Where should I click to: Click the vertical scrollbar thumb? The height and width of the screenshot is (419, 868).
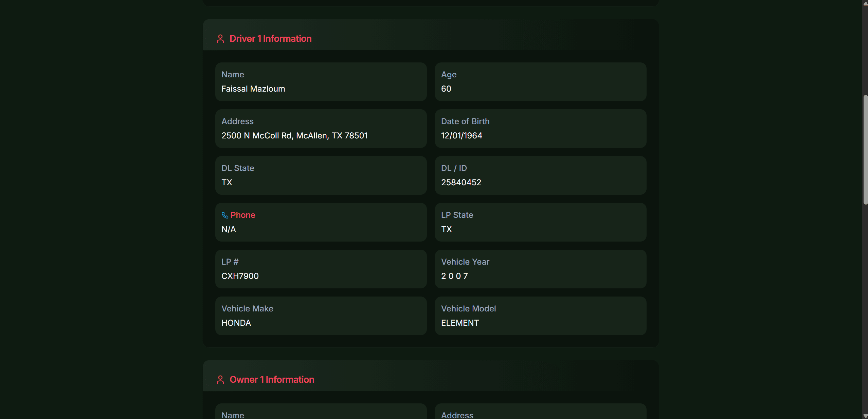[864, 149]
